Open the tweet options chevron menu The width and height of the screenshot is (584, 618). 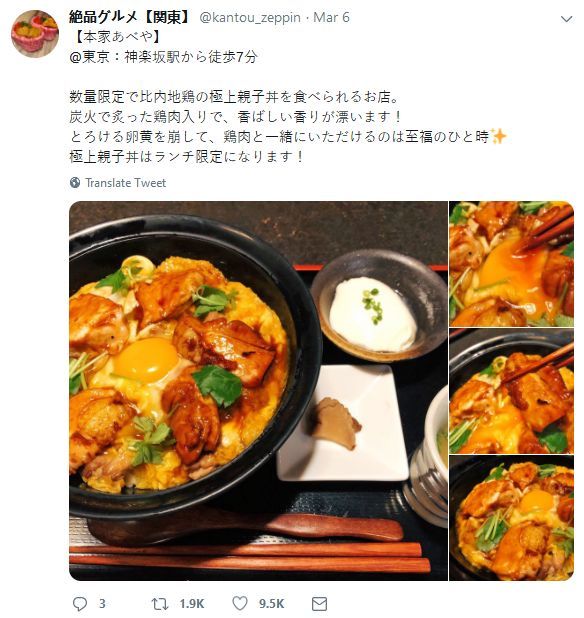(566, 19)
